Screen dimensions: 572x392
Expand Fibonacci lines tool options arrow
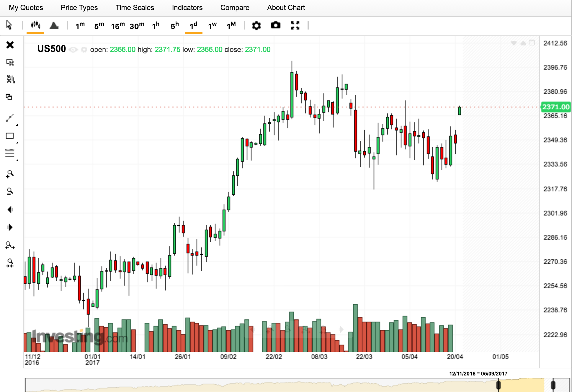coord(17,160)
